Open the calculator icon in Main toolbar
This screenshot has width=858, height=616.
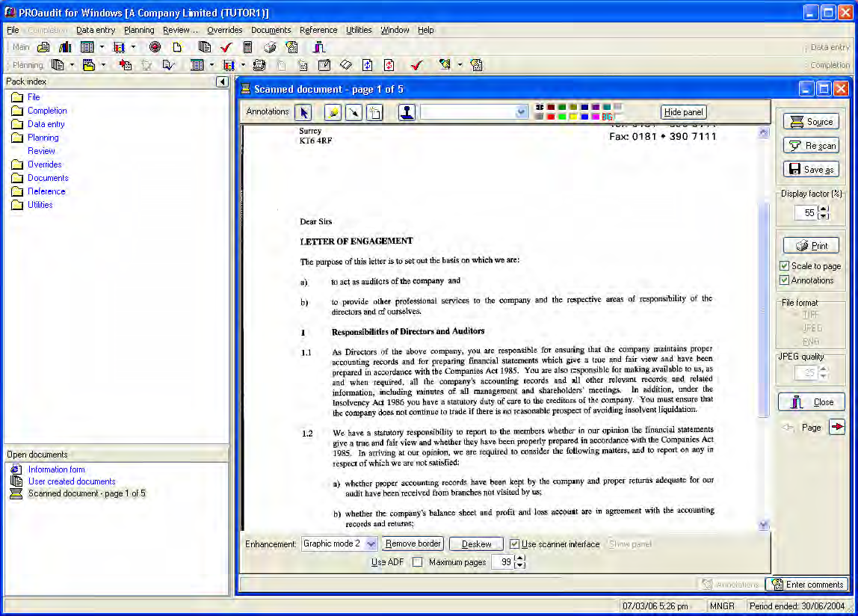coord(247,48)
